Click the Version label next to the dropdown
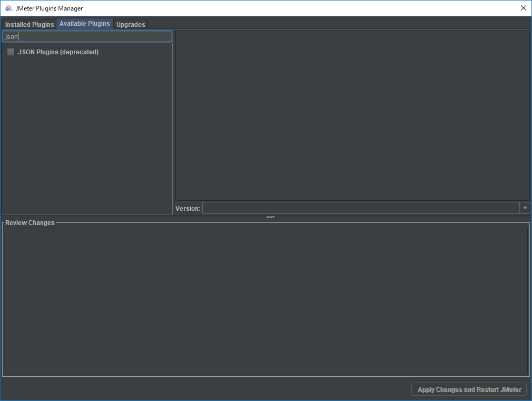The width and height of the screenshot is (532, 401). pos(188,208)
